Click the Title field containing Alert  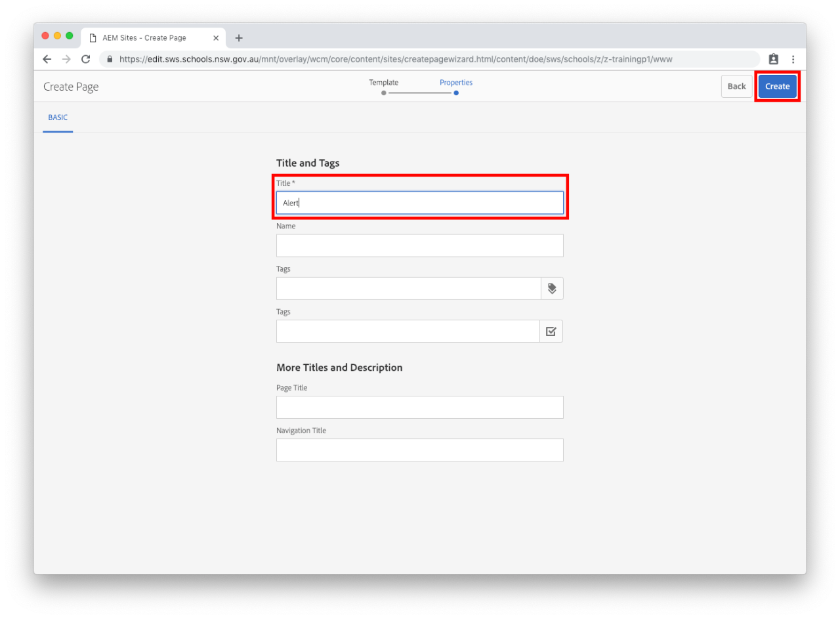420,203
